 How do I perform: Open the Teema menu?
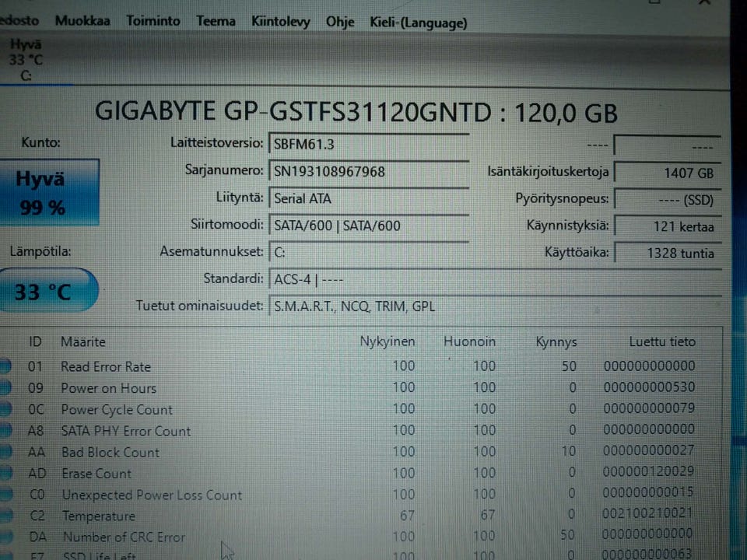tap(216, 22)
